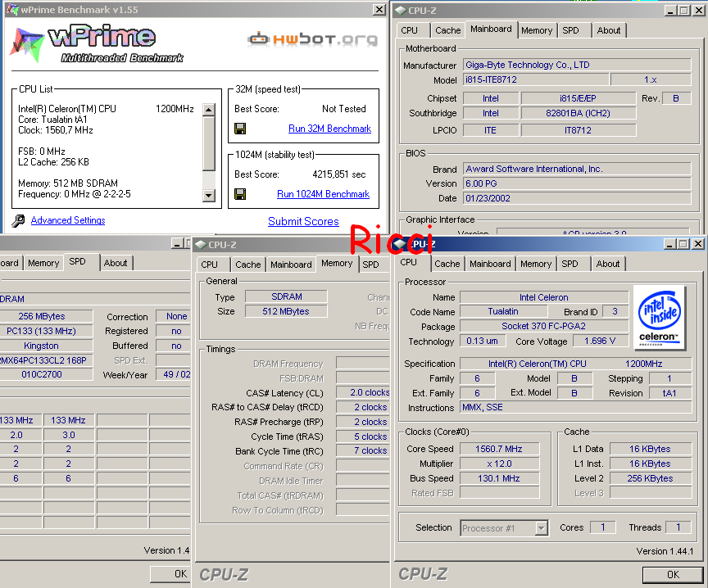Viewport: 708px width, 588px height.
Task: Click the CAS# Latency 2.0 clocks value
Action: (363, 392)
